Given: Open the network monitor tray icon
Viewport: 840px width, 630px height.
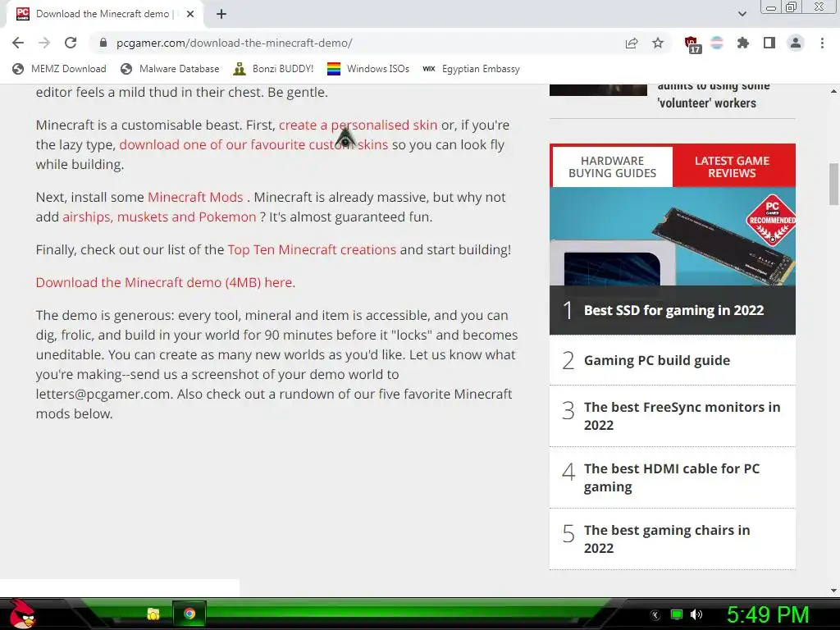Looking at the screenshot, I should click(677, 614).
